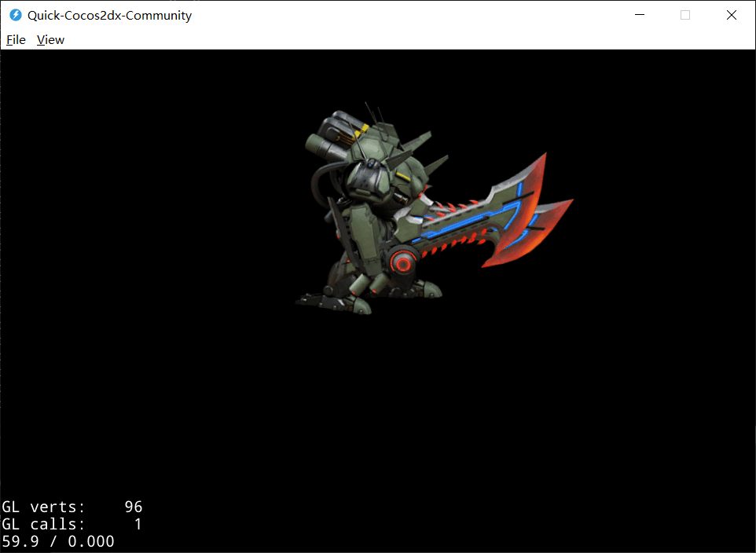Viewport: 756px width, 553px height.
Task: Click the 'GL calls: 1' stat text
Action: click(x=72, y=524)
